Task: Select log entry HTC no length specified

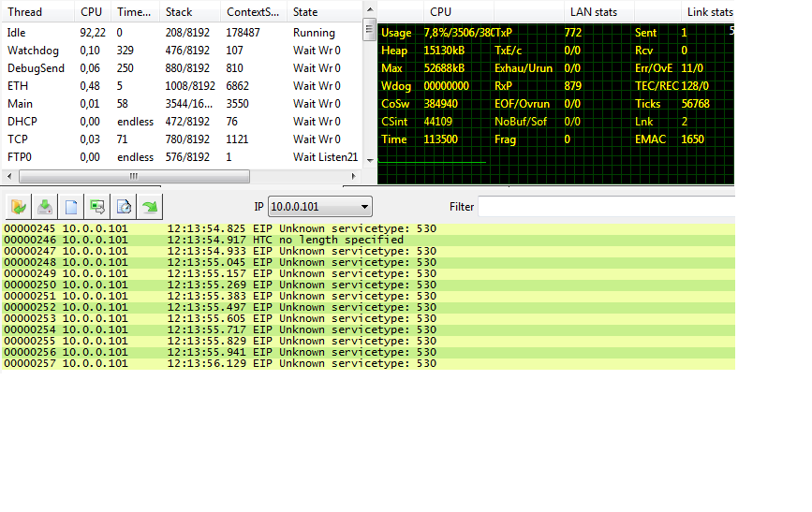Action: 369,240
